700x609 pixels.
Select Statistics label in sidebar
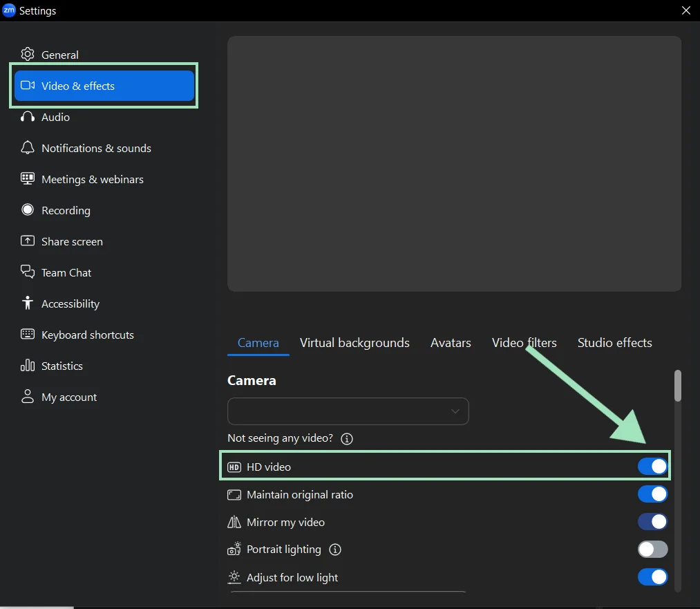pos(62,366)
